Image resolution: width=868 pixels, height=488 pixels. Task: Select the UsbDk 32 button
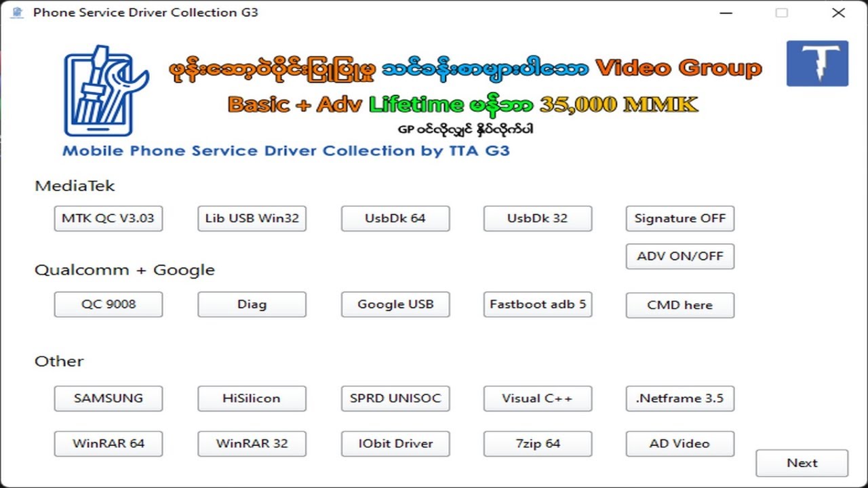[x=538, y=218]
